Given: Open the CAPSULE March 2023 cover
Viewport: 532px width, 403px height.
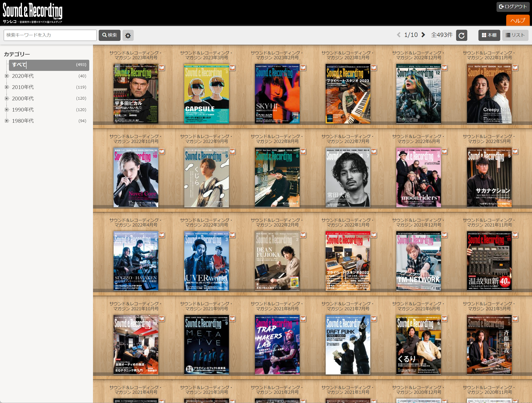Looking at the screenshot, I should pos(207,94).
